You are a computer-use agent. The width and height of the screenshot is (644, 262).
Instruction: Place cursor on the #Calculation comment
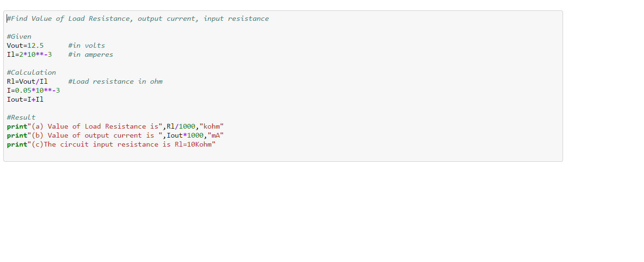coord(31,73)
